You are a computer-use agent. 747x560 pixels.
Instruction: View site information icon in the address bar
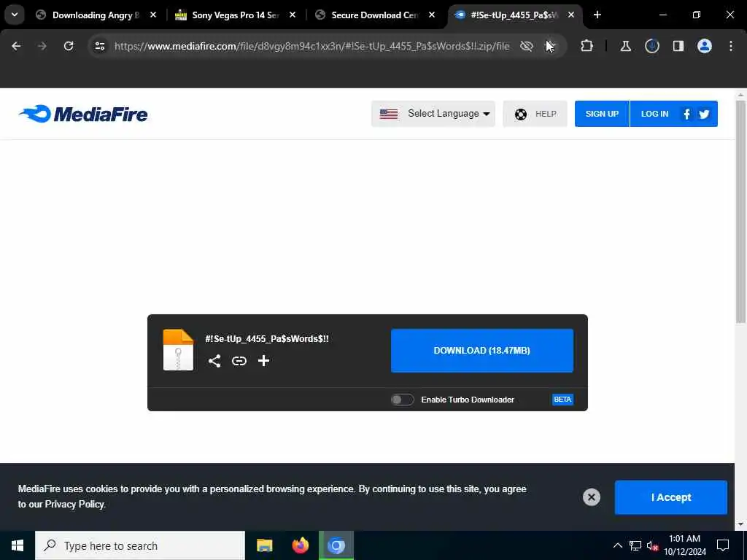pos(99,46)
